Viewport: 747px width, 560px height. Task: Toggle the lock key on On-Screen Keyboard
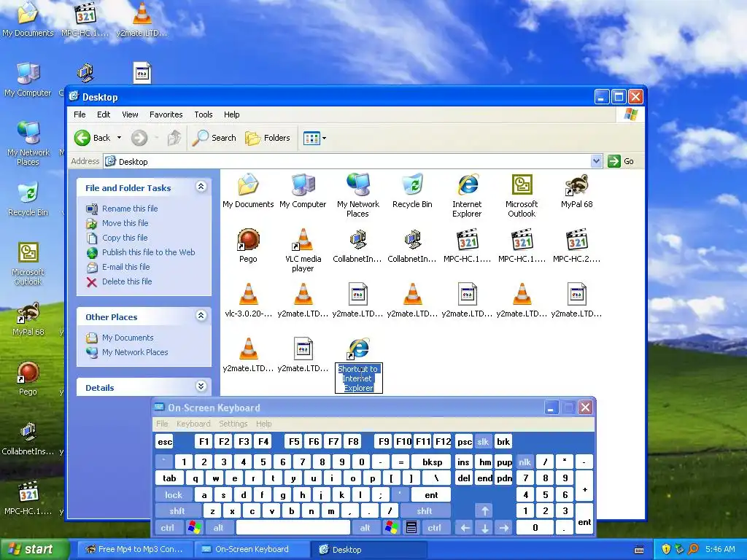[x=174, y=495]
